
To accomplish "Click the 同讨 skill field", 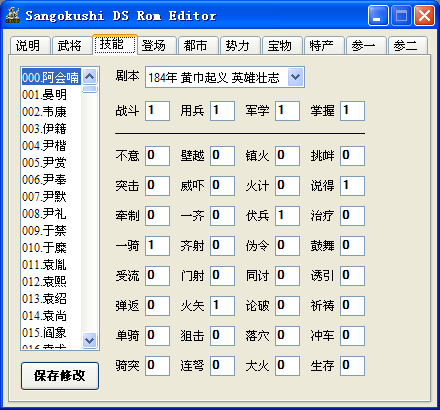I will (287, 276).
